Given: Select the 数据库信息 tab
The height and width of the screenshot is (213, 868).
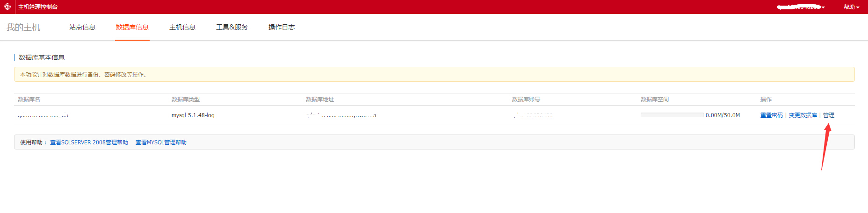Looking at the screenshot, I should point(132,27).
